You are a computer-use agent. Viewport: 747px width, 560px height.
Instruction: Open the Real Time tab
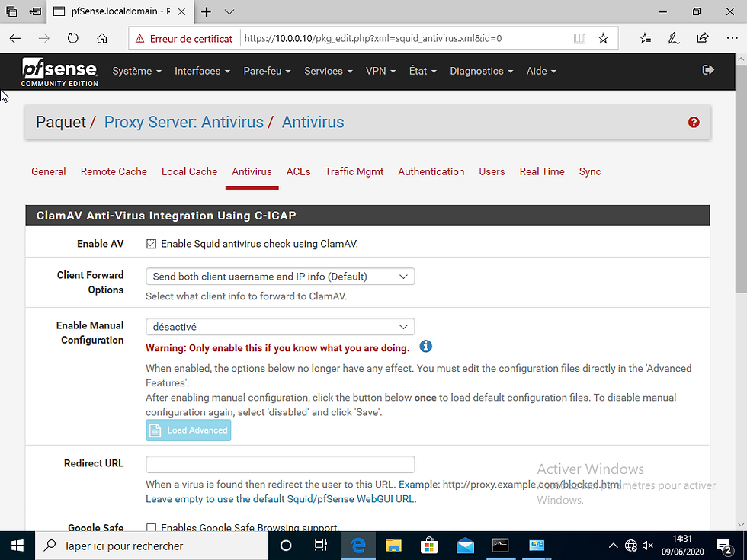click(x=542, y=172)
